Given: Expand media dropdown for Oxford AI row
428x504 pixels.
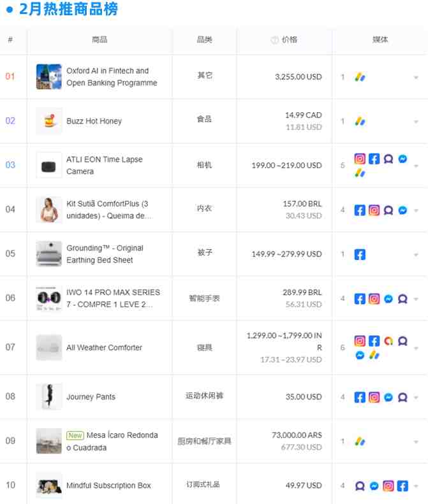Looking at the screenshot, I should (x=416, y=78).
